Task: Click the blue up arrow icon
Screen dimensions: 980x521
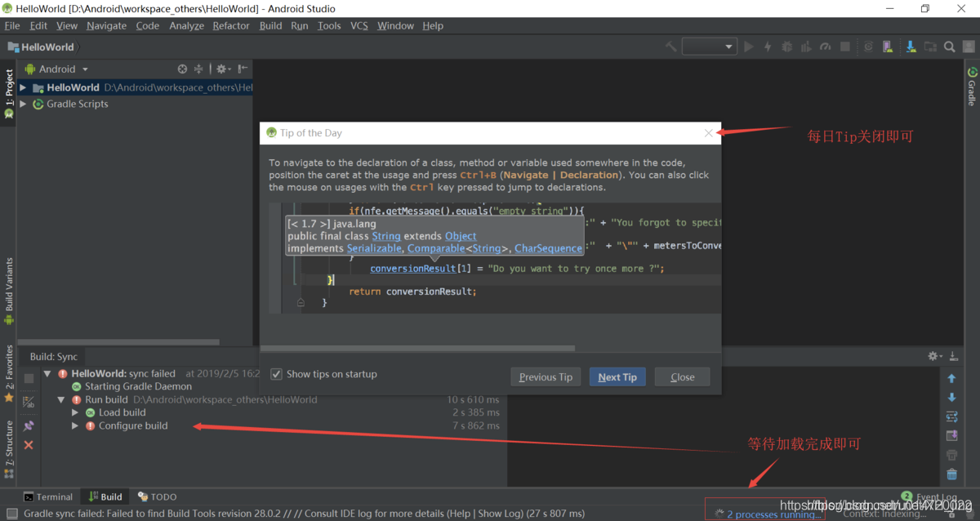Action: click(951, 379)
